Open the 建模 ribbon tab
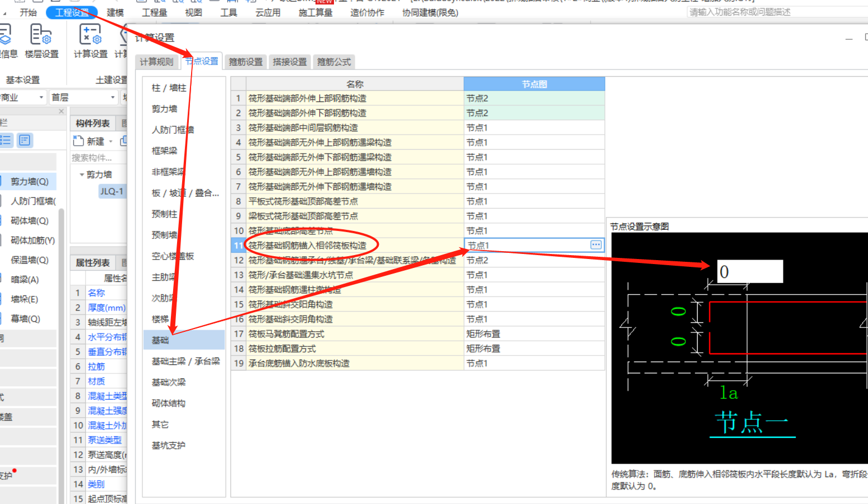Screen dimensions: 868x504 coord(115,12)
